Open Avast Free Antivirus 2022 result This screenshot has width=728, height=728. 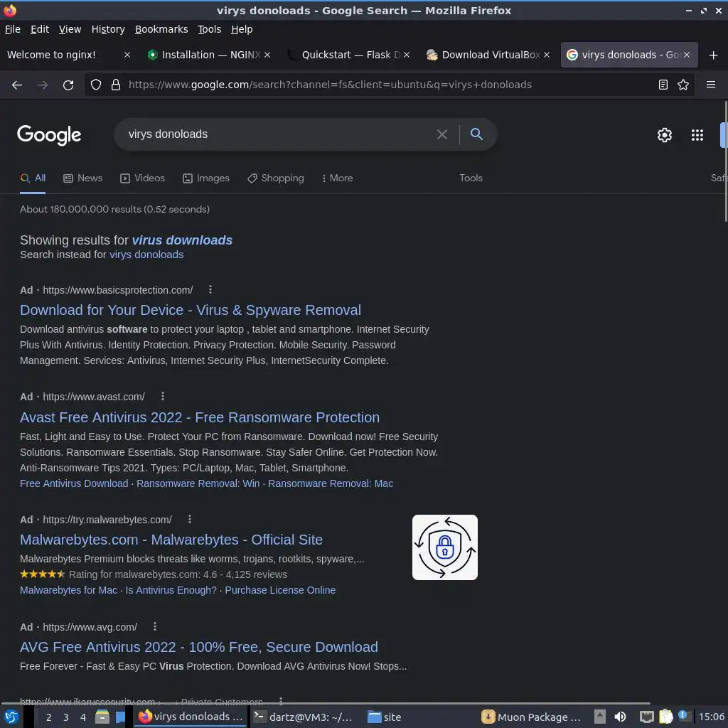tap(200, 417)
